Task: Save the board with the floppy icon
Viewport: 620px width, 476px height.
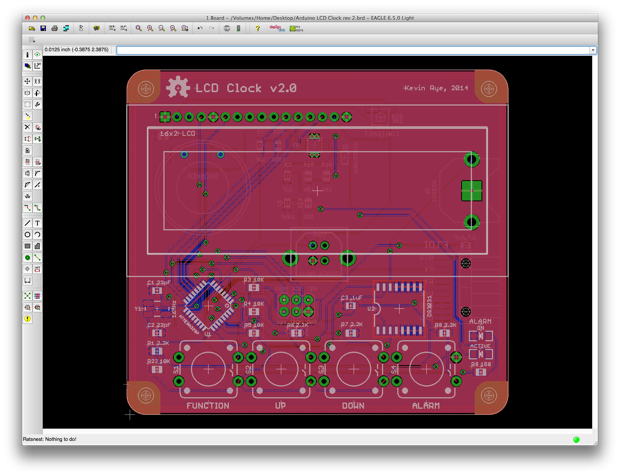Action: click(43, 28)
